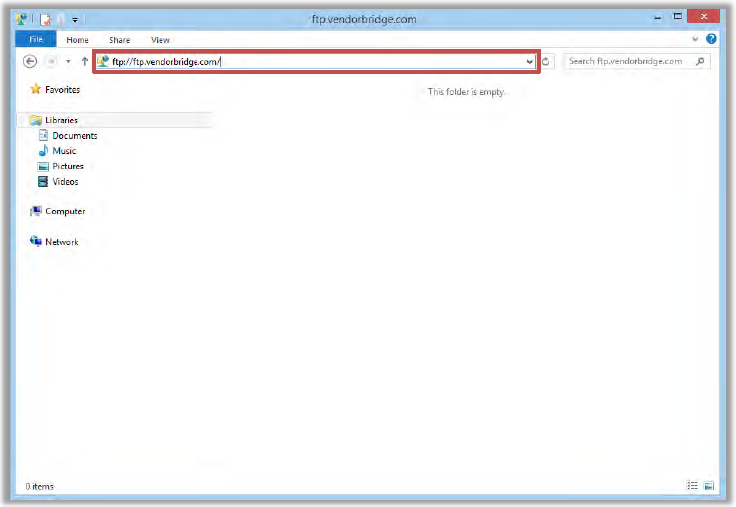Switch to Large icons view in status bar
Viewport: 736px width, 507px height.
coord(709,486)
